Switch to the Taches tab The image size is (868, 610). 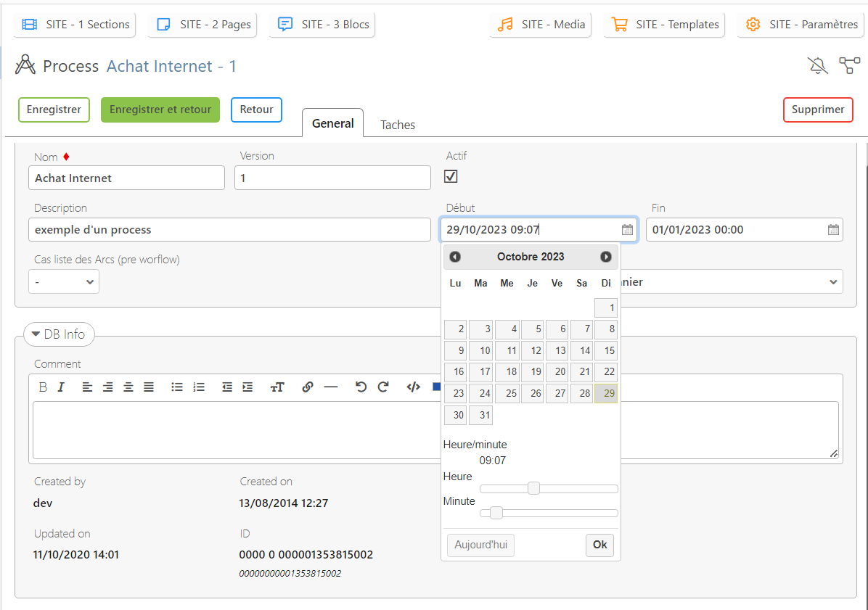[x=398, y=125]
